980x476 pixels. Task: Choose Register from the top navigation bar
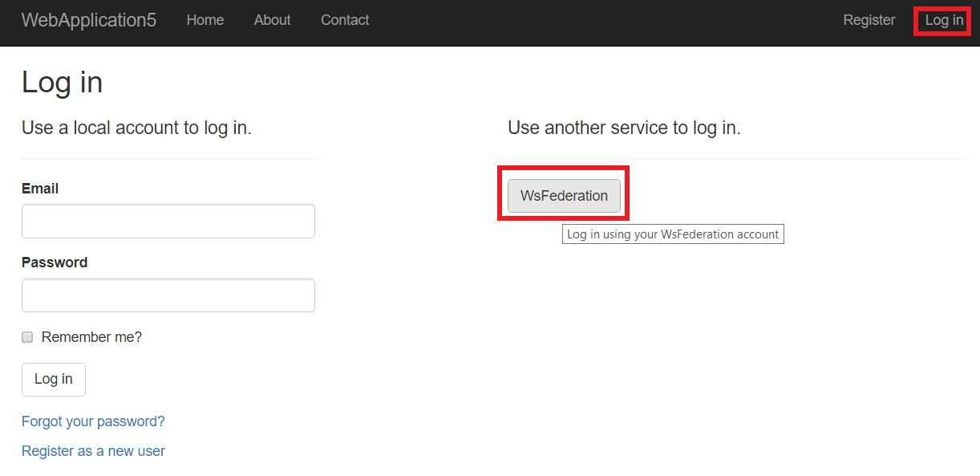tap(869, 20)
